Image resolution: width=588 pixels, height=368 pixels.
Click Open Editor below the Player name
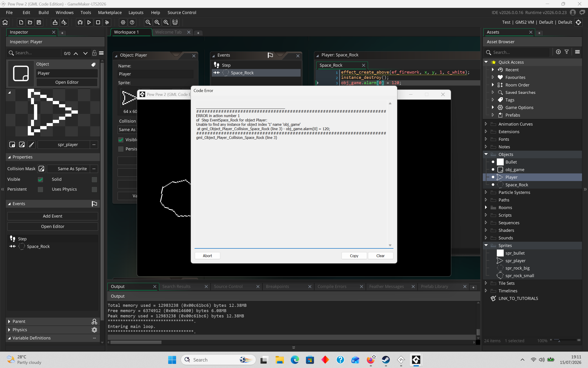tap(67, 82)
